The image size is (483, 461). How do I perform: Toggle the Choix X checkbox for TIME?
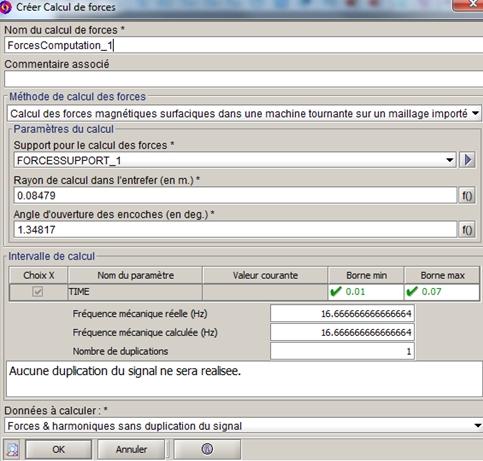37,292
